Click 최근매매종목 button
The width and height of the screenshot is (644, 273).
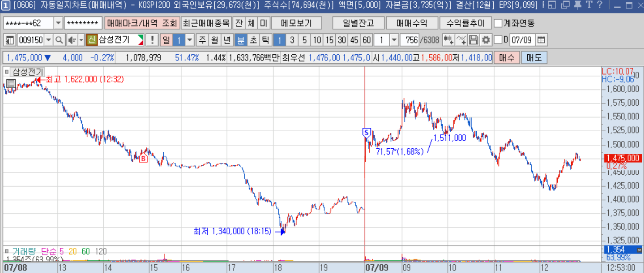coord(206,23)
